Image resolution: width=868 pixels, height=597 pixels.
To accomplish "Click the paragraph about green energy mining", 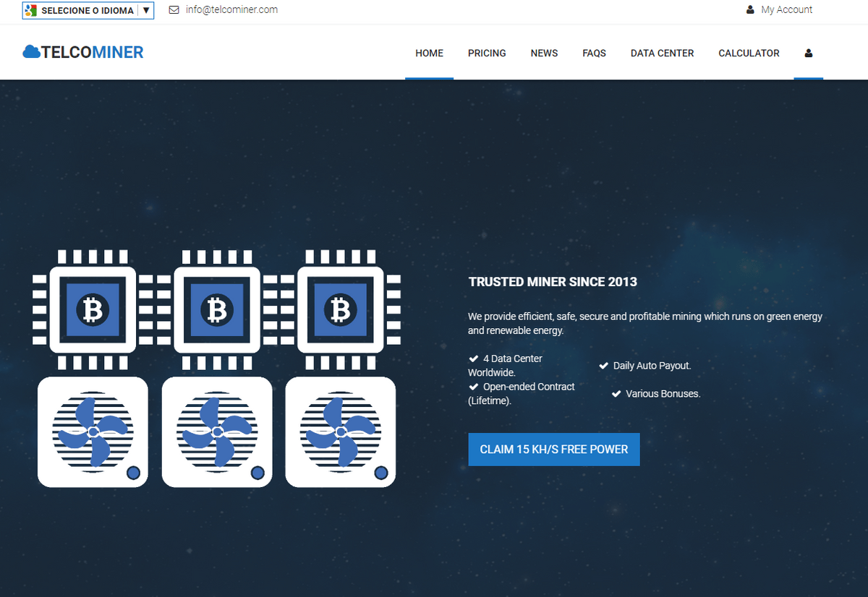I will pyautogui.click(x=645, y=324).
